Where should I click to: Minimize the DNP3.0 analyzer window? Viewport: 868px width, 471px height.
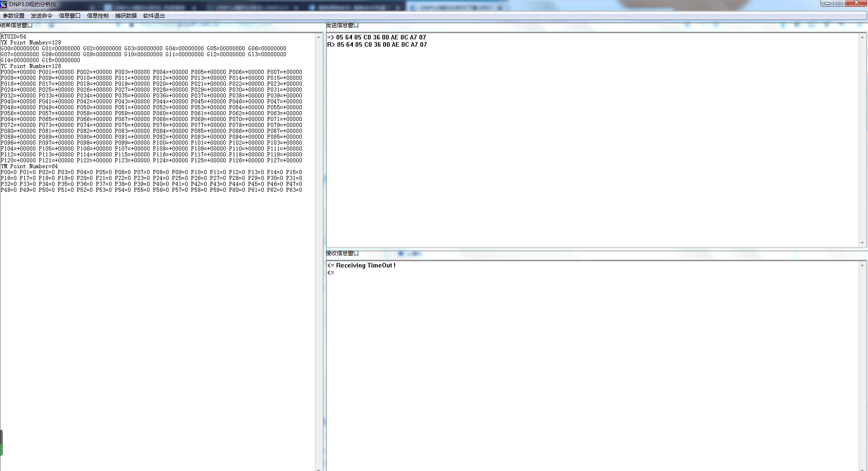click(827, 3)
